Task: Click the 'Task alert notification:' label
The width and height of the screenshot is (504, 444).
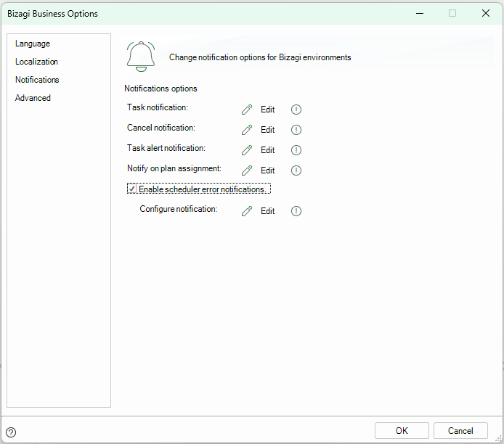Action: click(166, 148)
